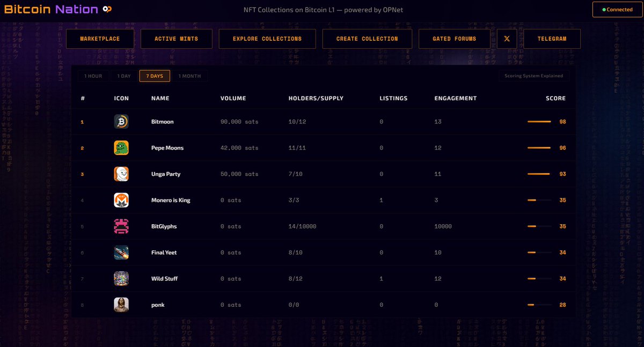Open the Wild Stuff collection icon
This screenshot has width=644, height=347.
pyautogui.click(x=121, y=278)
